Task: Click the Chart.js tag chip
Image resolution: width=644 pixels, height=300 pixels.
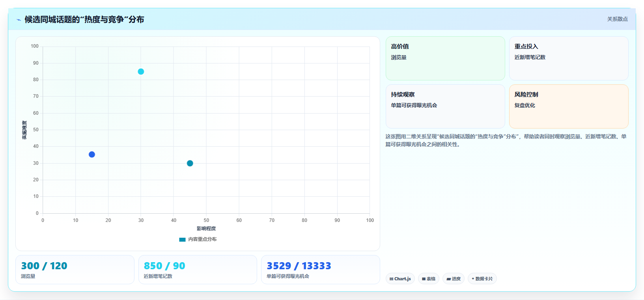Action: [x=400, y=279]
